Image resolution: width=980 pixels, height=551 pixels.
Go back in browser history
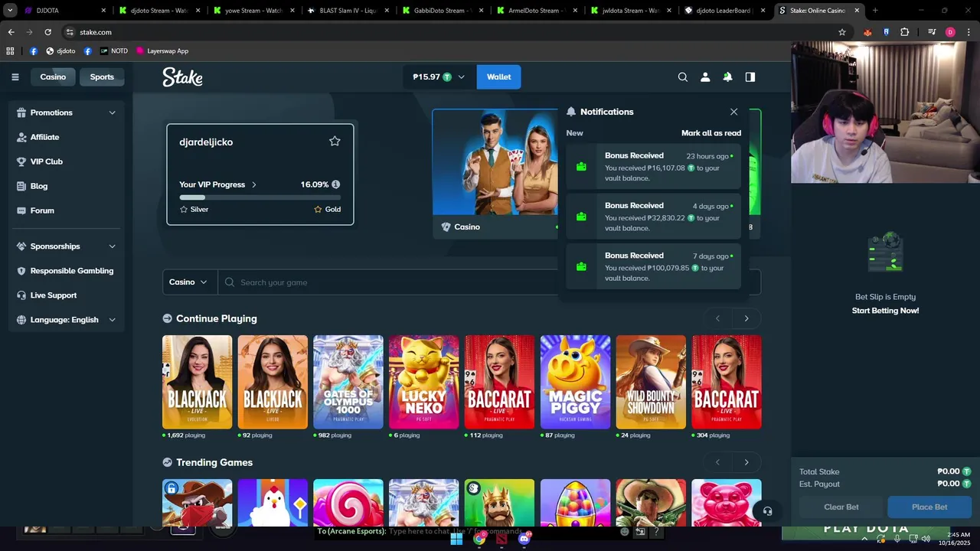[11, 32]
